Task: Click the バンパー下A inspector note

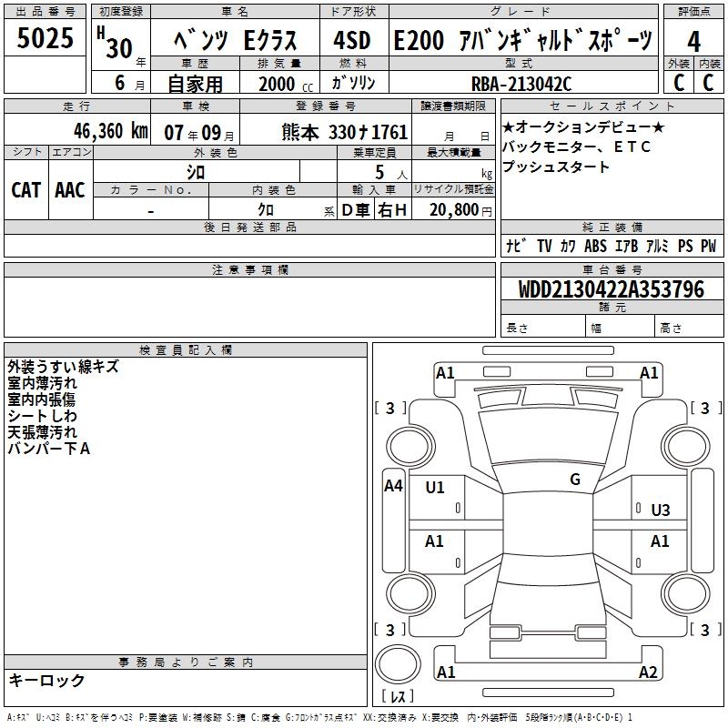Action: (x=48, y=449)
